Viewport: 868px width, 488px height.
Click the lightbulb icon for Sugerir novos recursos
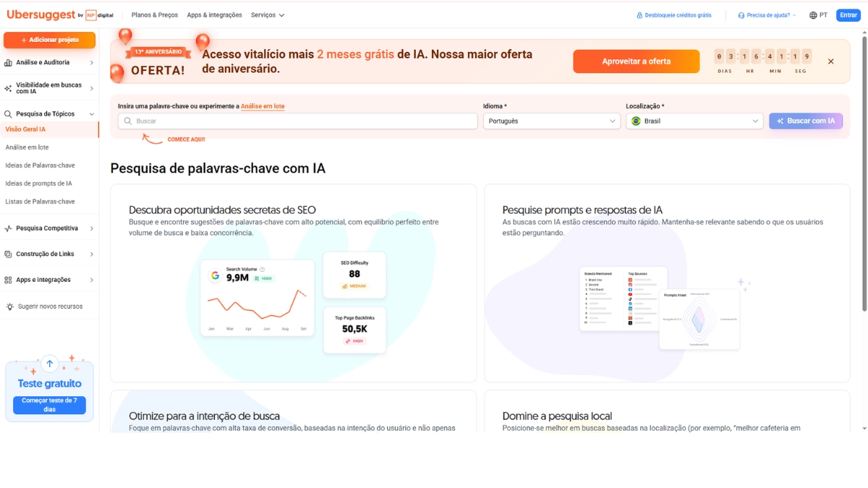click(x=10, y=307)
